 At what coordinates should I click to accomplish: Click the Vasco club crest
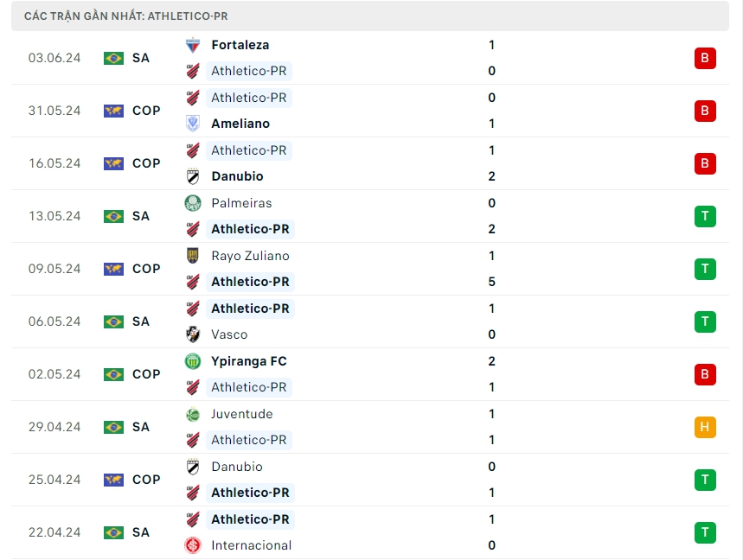pos(193,334)
